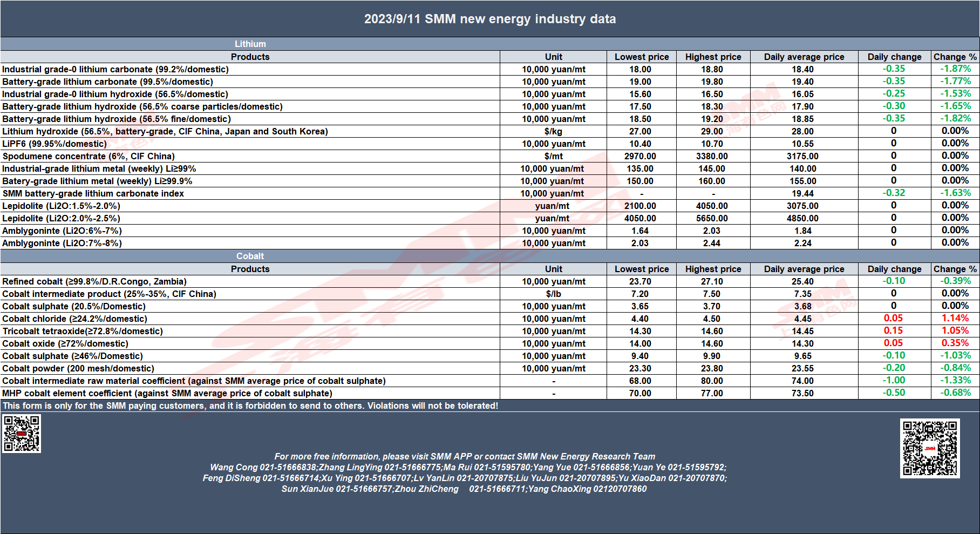
Task: Click the paying customers disclaimer notice
Action: pyautogui.click(x=250, y=405)
